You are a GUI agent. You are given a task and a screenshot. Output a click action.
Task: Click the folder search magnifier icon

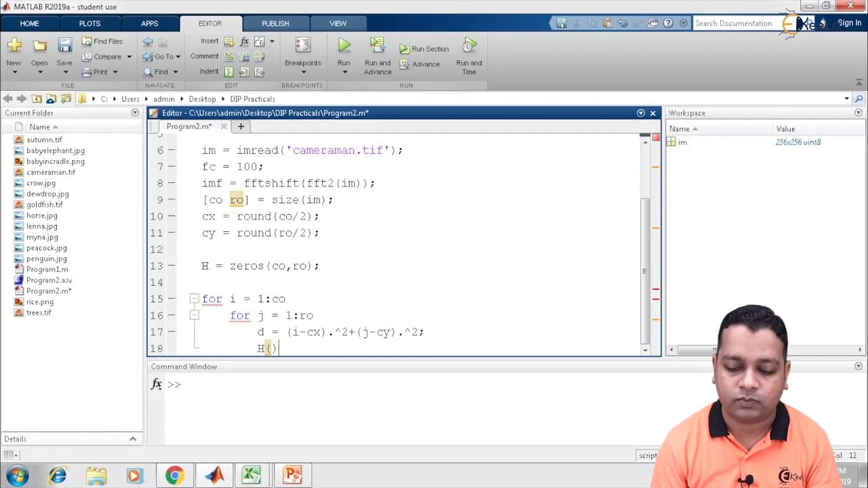pyautogui.click(x=859, y=99)
